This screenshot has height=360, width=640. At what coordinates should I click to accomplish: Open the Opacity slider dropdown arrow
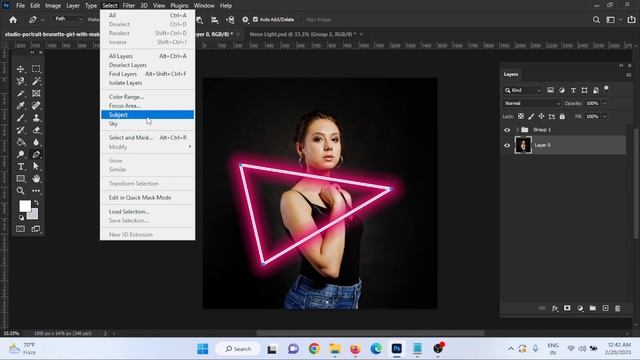click(604, 103)
